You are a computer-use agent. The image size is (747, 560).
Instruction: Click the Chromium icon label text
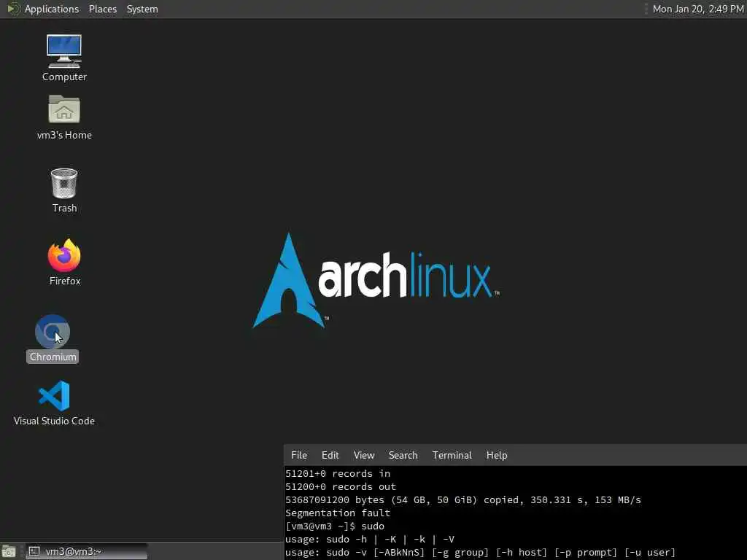pos(53,357)
